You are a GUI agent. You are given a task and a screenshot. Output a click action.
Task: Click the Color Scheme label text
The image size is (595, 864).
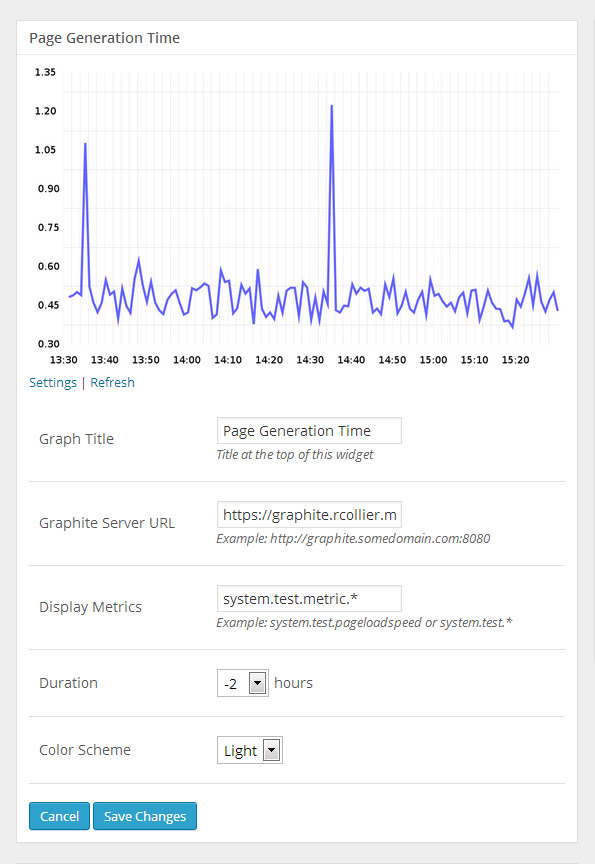(85, 750)
